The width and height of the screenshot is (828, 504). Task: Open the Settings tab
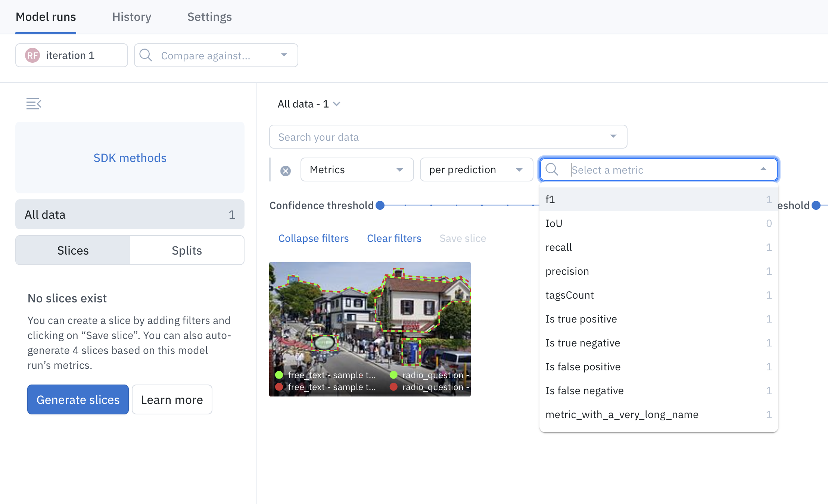coord(209,17)
